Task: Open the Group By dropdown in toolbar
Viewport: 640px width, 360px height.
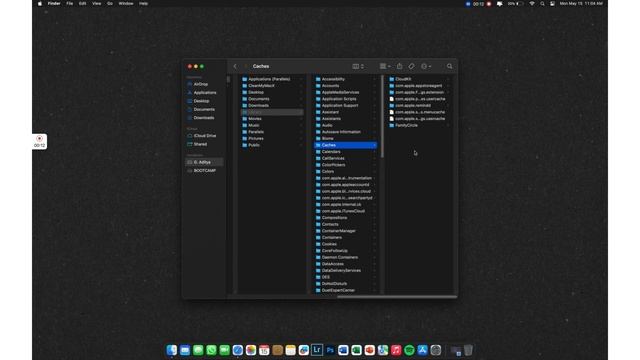Action: click(385, 66)
